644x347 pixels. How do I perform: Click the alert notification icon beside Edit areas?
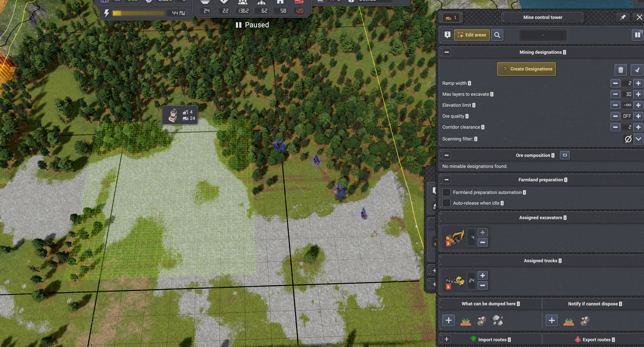click(448, 35)
